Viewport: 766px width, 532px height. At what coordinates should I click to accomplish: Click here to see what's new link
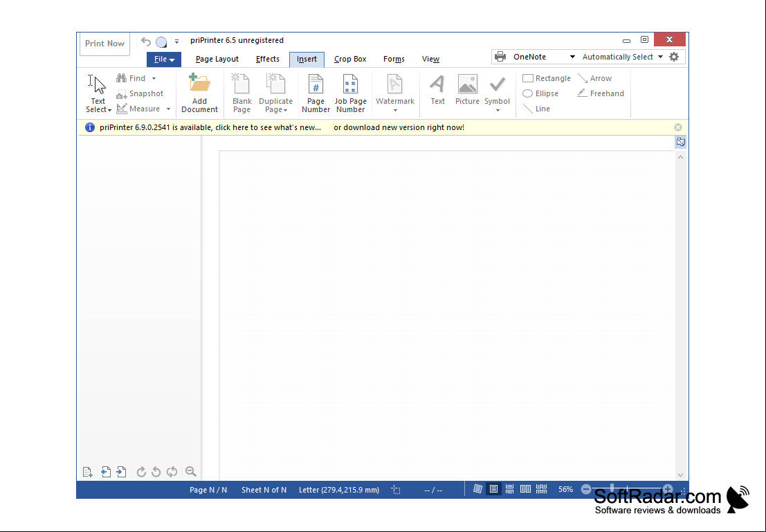pos(268,127)
